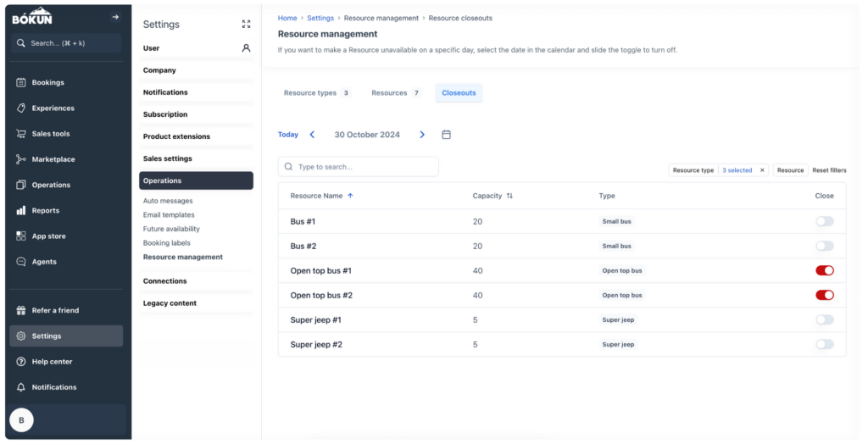This screenshot has width=868, height=444.
Task: Go to Home in the breadcrumb
Action: pyautogui.click(x=287, y=19)
